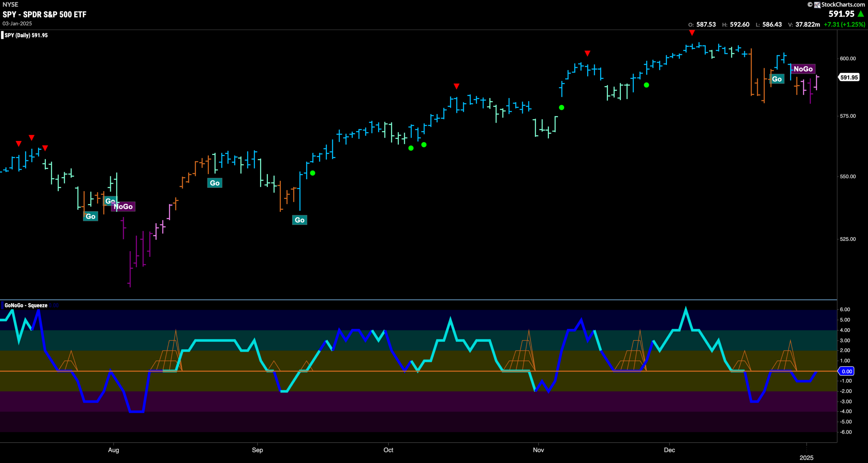Click the GoNoGo - Squeeze indicator label

(x=26, y=305)
